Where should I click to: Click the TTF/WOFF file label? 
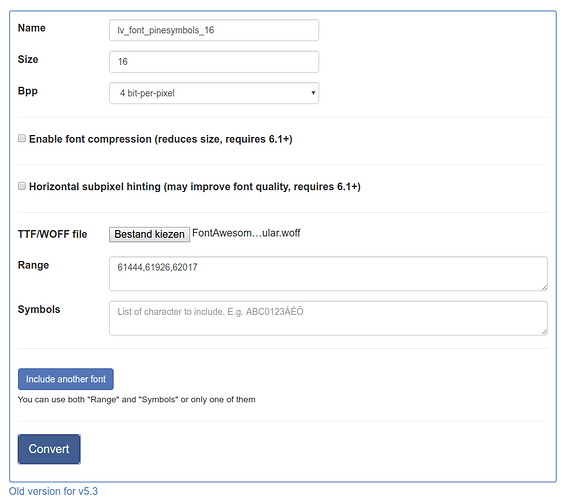pyautogui.click(x=53, y=234)
